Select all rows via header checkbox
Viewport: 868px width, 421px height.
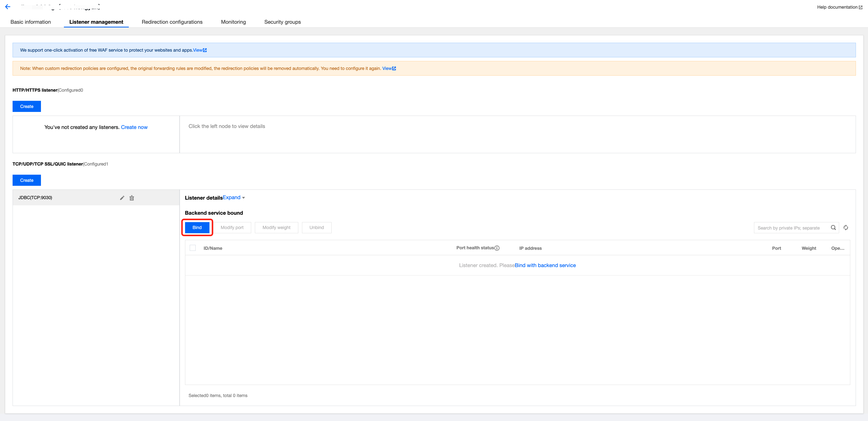[x=193, y=248]
